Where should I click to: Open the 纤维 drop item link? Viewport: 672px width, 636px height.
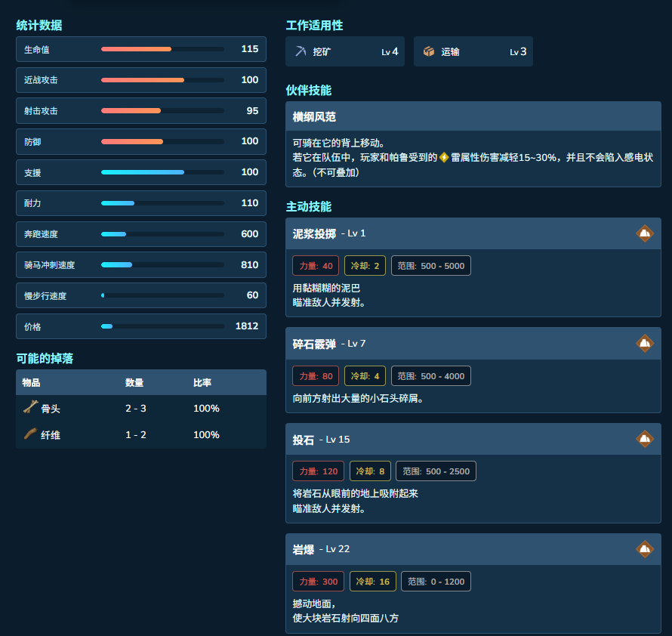pyautogui.click(x=50, y=435)
